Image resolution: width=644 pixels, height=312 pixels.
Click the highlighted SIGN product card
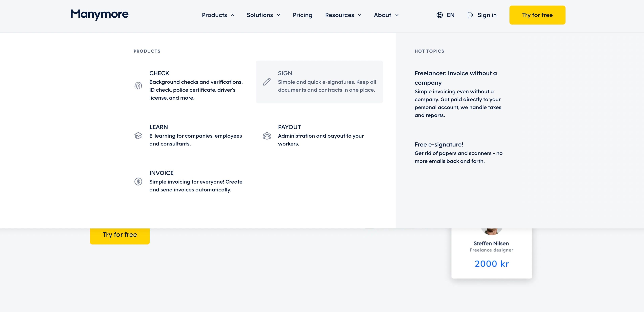coord(319,82)
